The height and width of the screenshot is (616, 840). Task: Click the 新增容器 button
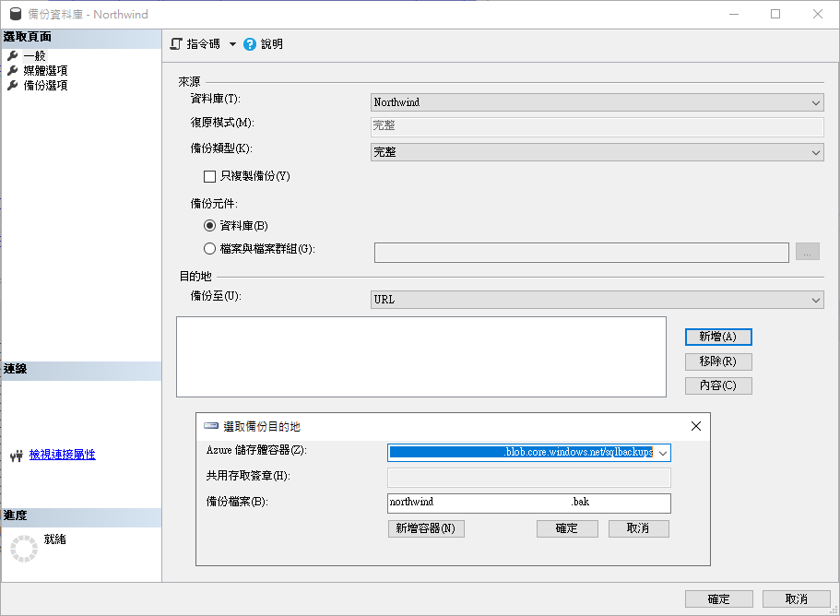click(426, 528)
